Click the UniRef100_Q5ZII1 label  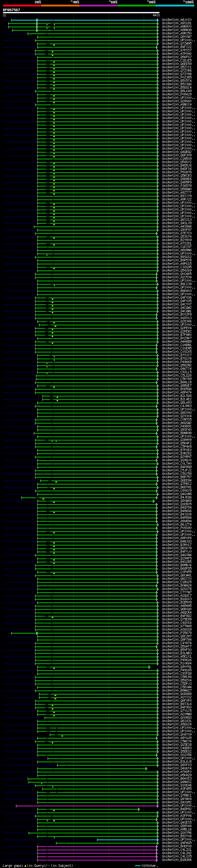176,67
